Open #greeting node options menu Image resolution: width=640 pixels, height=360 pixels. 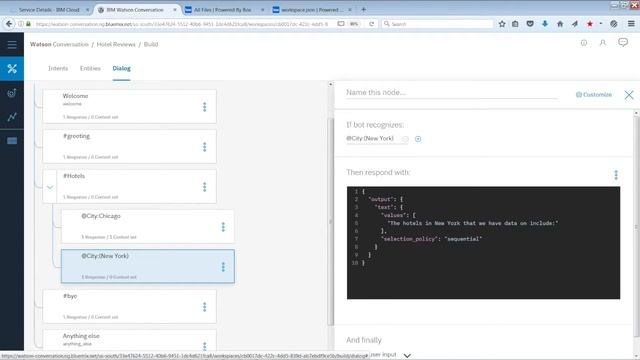click(204, 147)
